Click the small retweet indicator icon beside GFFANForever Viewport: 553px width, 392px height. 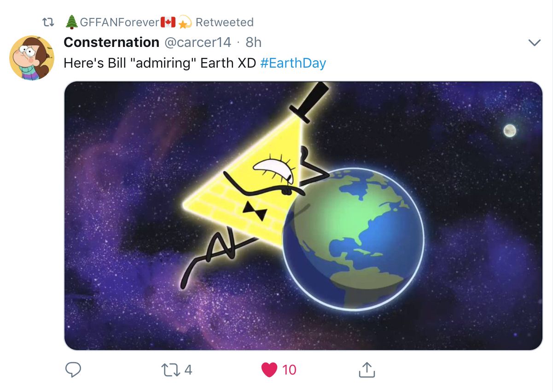[48, 22]
